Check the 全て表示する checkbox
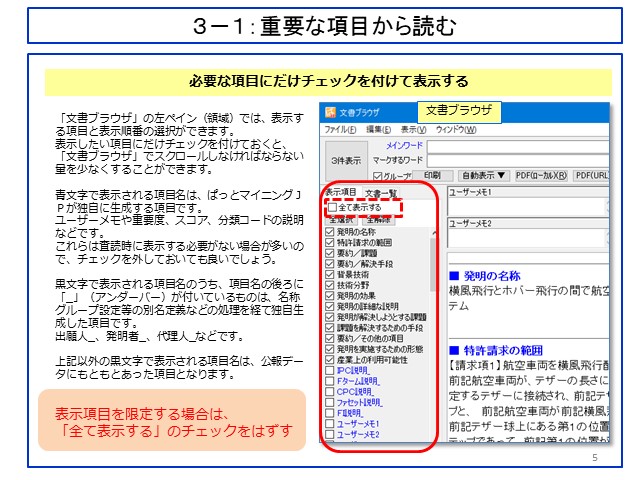The height and width of the screenshot is (480, 640). 333,207
